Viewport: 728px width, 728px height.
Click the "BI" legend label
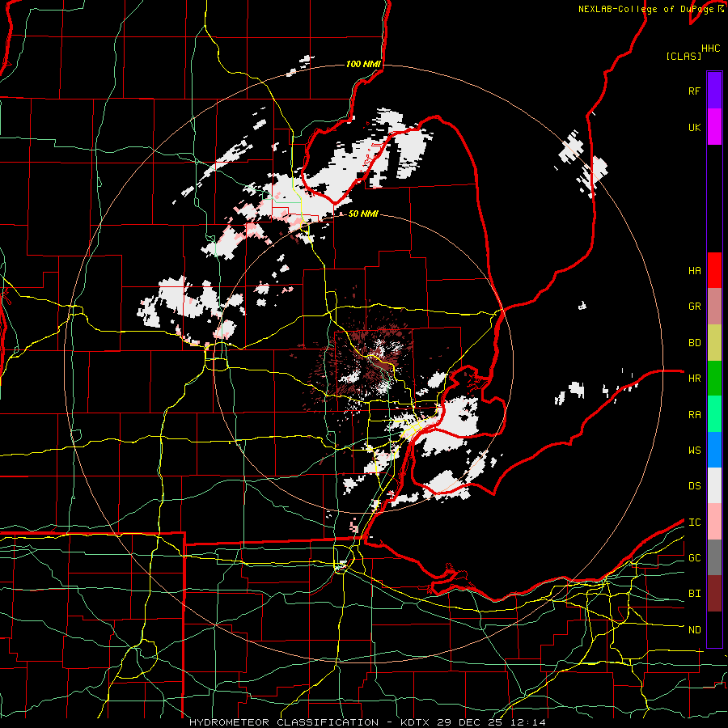point(694,594)
